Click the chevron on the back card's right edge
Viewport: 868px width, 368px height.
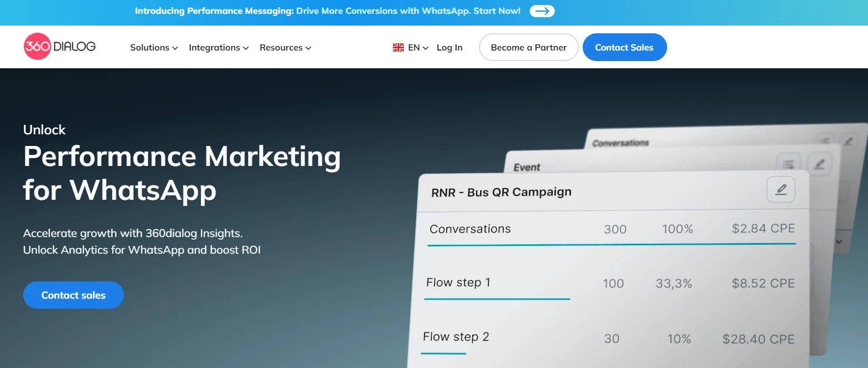[839, 241]
